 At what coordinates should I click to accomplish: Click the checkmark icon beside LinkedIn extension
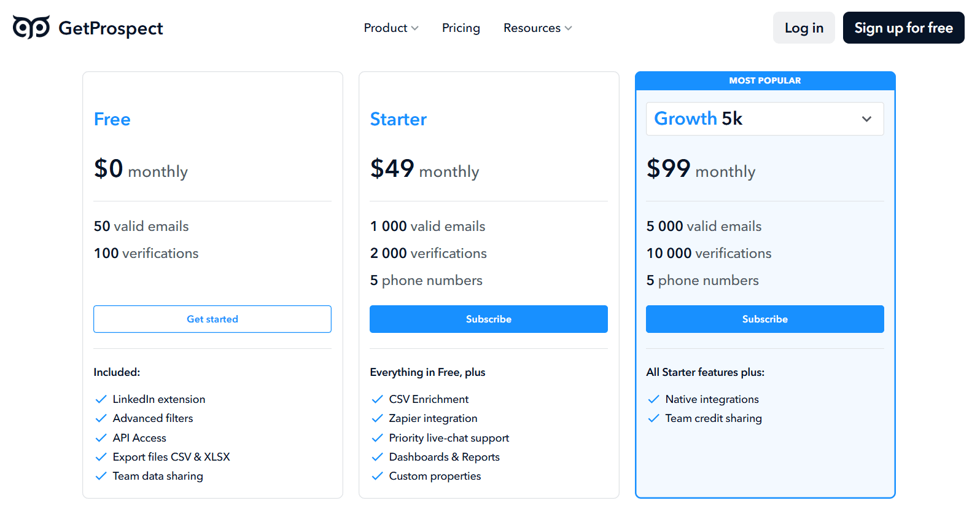click(x=101, y=399)
